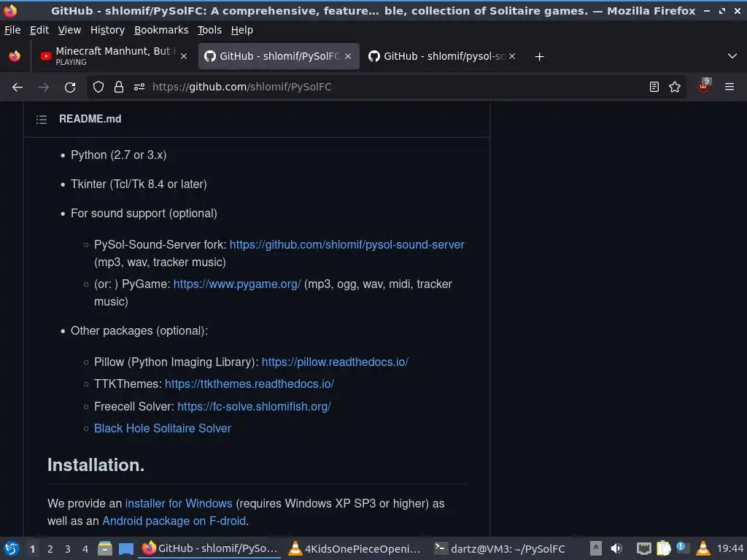Click the README.md heading
Screen dimensions: 747x560
tap(90, 119)
